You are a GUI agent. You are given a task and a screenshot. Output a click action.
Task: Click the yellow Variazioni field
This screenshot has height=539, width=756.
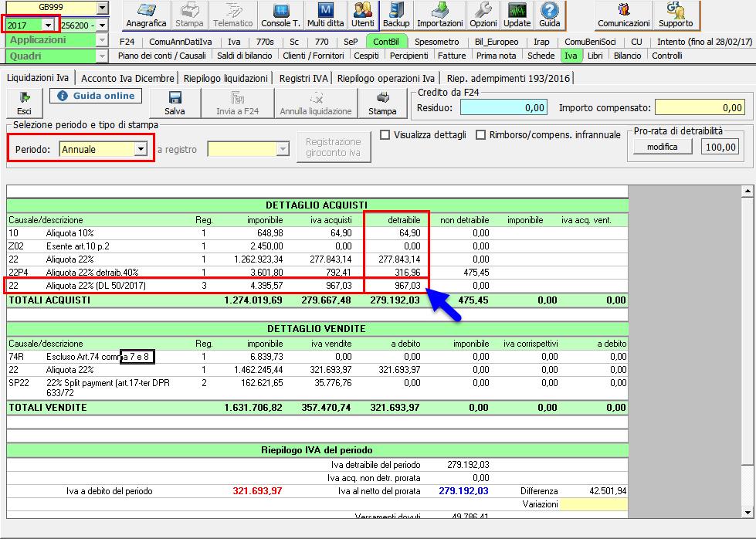coord(594,504)
